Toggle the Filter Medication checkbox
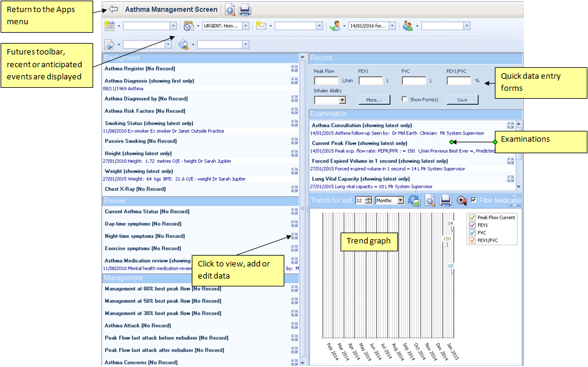Screen dimensions: 588x367 pyautogui.click(x=474, y=200)
